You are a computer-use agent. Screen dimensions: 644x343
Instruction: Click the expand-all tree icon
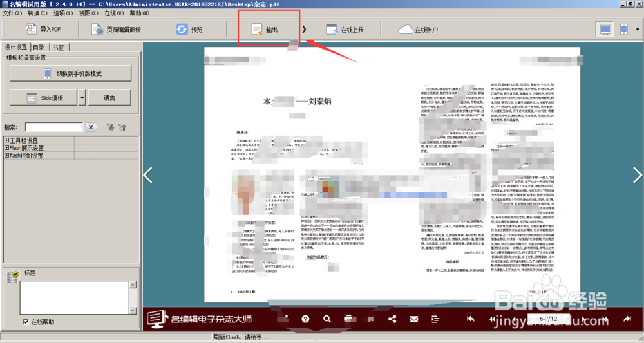click(110, 127)
